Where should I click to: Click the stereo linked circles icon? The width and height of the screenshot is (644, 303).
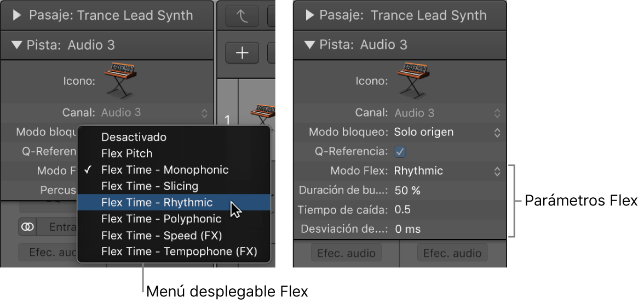pyautogui.click(x=27, y=227)
